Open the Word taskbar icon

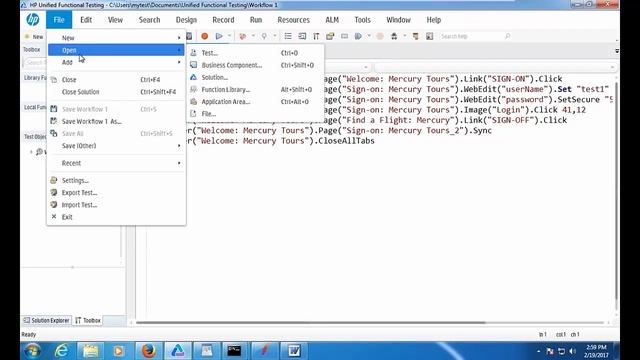294,351
